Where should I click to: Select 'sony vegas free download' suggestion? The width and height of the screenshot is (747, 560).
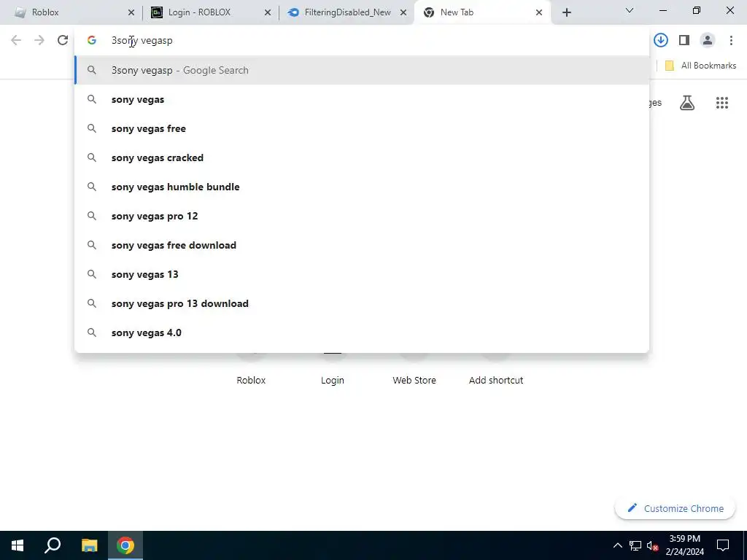[362, 245]
